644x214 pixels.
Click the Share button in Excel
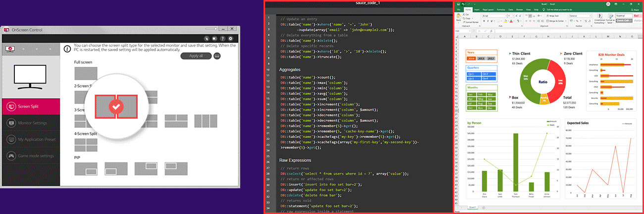click(634, 10)
